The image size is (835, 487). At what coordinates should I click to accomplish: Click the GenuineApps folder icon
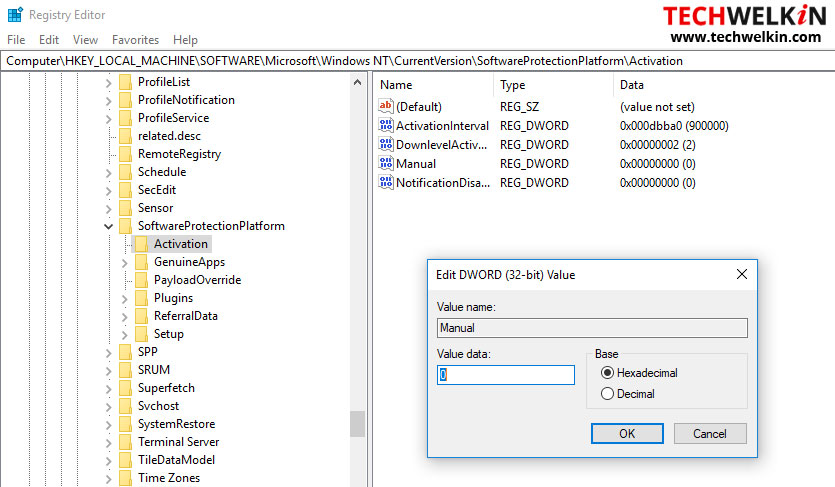(x=141, y=262)
